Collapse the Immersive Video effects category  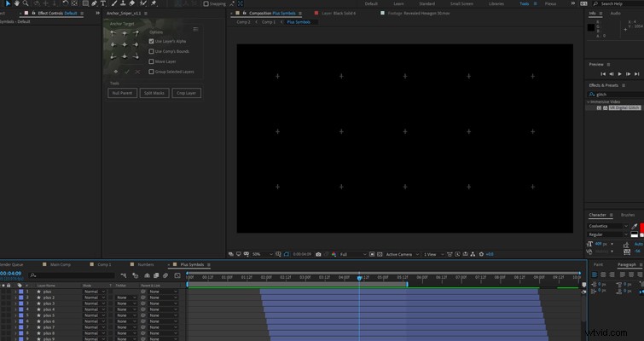point(589,101)
